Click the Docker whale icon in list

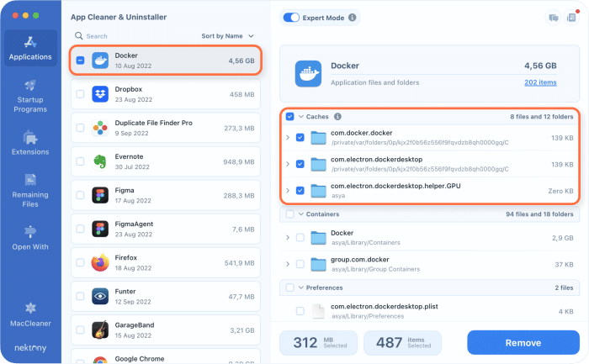pos(100,61)
